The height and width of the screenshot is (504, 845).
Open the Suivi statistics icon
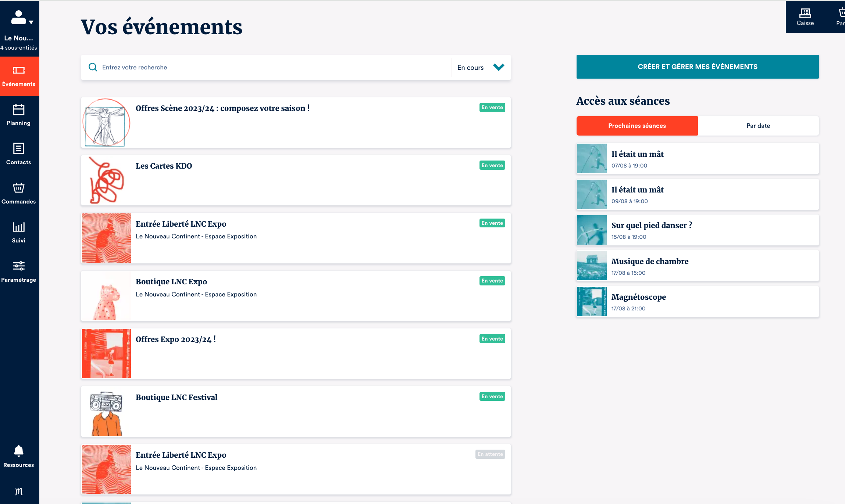[18, 227]
